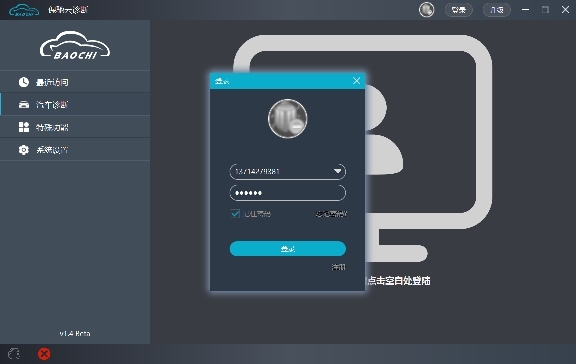Select the 汽车诊断 (car diagnosis) sidebar item
The height and width of the screenshot is (364, 576).
pos(75,105)
